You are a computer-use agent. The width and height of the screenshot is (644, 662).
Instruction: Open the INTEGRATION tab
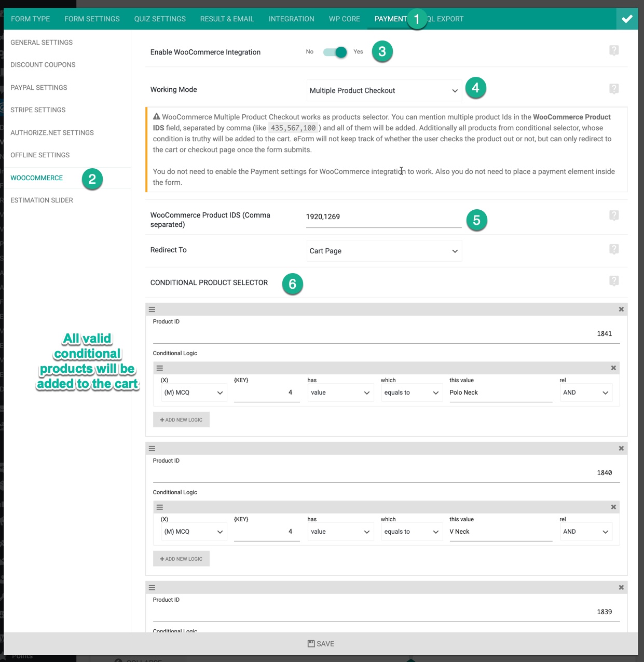click(292, 19)
